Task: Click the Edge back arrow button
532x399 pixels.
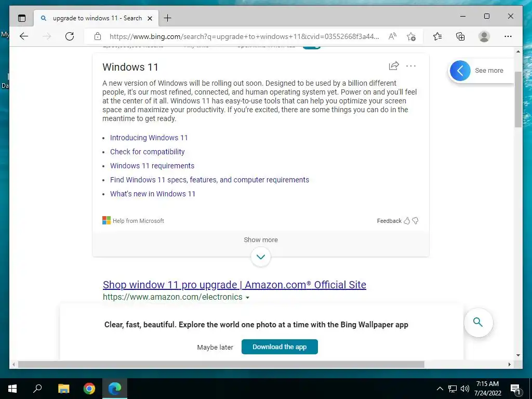Action: pos(24,36)
